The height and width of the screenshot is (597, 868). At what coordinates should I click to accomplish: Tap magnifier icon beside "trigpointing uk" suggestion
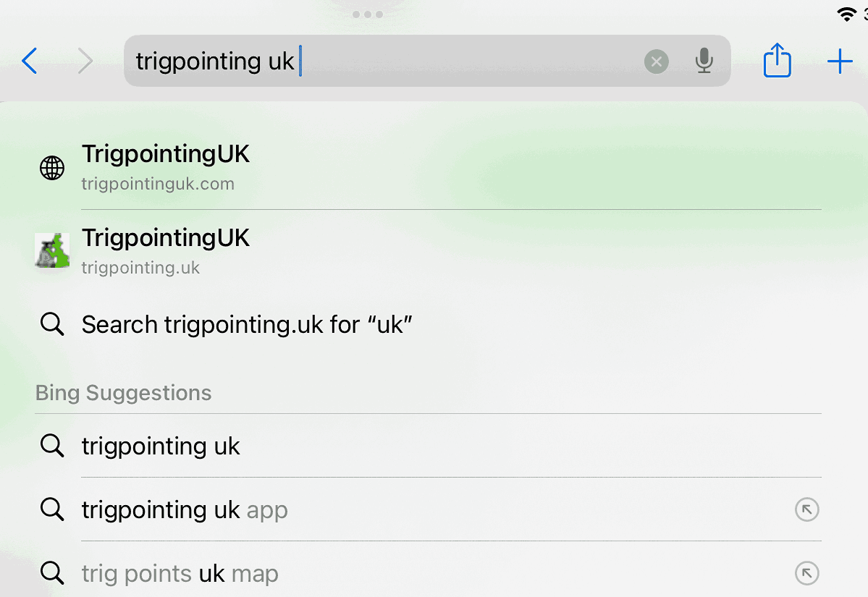[x=52, y=446]
